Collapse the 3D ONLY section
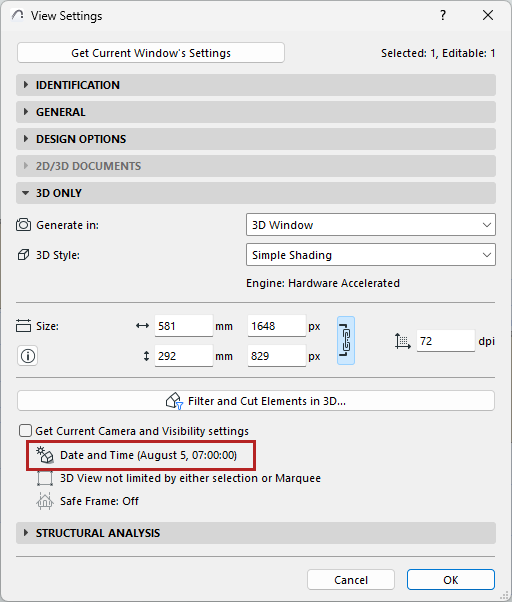This screenshot has height=602, width=512. pos(256,193)
